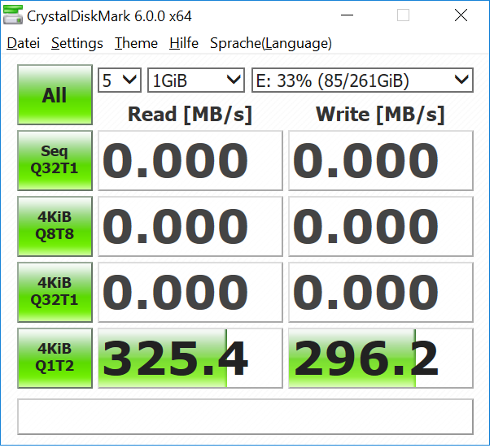Image resolution: width=494 pixels, height=448 pixels.
Task: Click the Seq Q32T1 write result 0.000
Action: pyautogui.click(x=381, y=160)
